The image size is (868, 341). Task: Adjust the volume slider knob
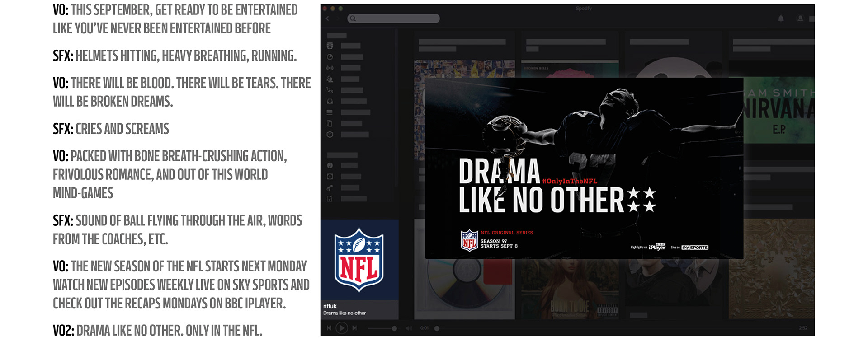(394, 328)
